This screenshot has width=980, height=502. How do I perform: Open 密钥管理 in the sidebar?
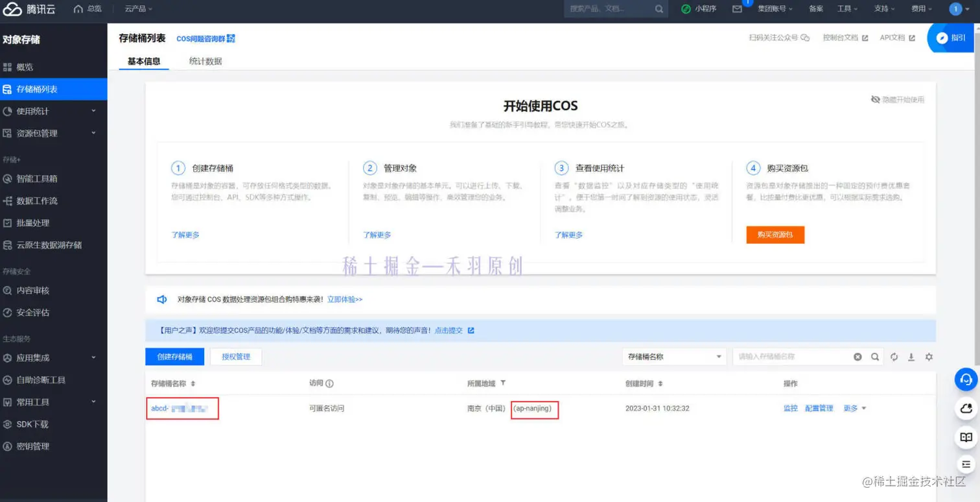(x=53, y=446)
